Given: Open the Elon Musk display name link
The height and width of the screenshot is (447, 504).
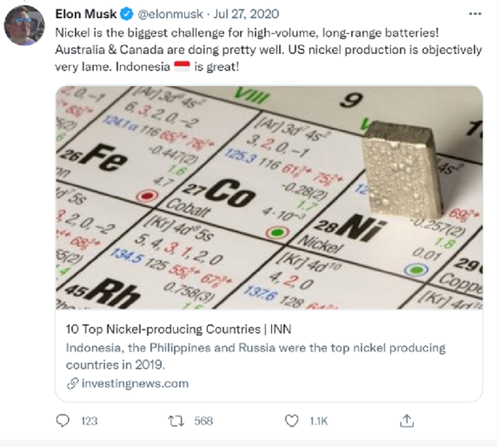Looking at the screenshot, I should 86,14.
